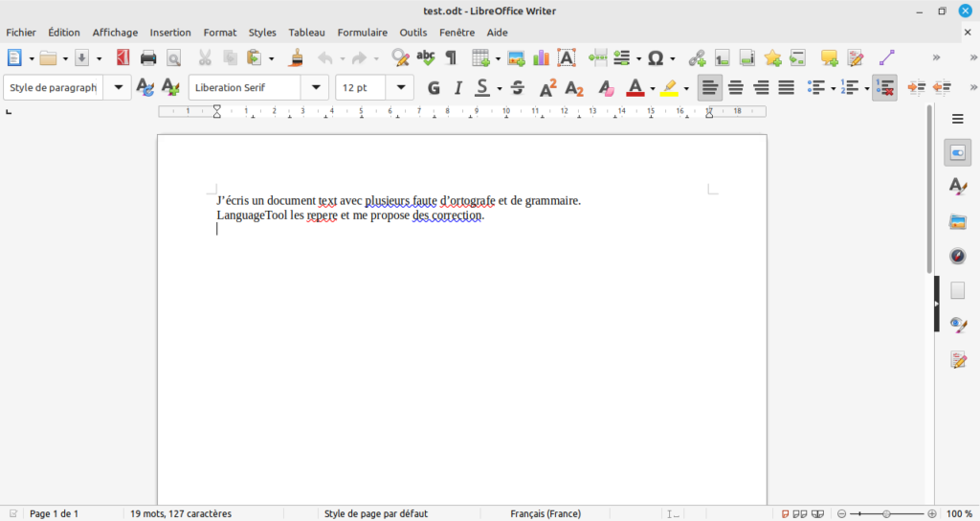Expand font size dropdown

pyautogui.click(x=401, y=87)
